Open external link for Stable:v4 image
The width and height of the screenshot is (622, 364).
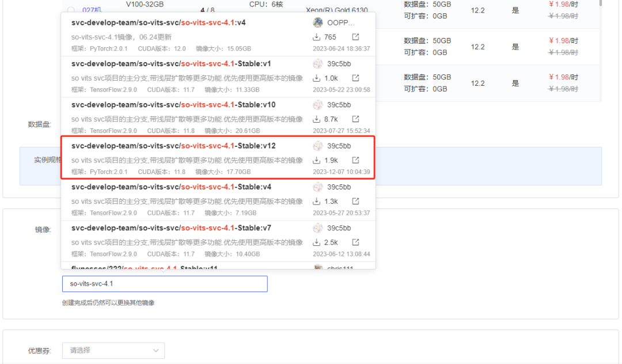[x=355, y=201]
